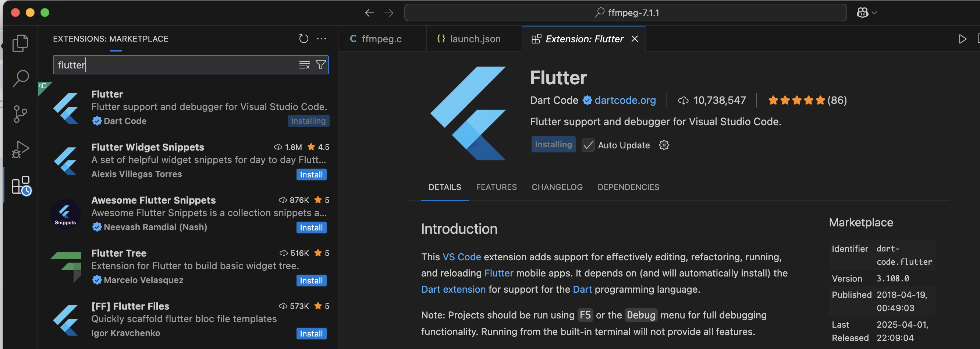
Task: Open the Search view in activity bar
Action: [20, 78]
